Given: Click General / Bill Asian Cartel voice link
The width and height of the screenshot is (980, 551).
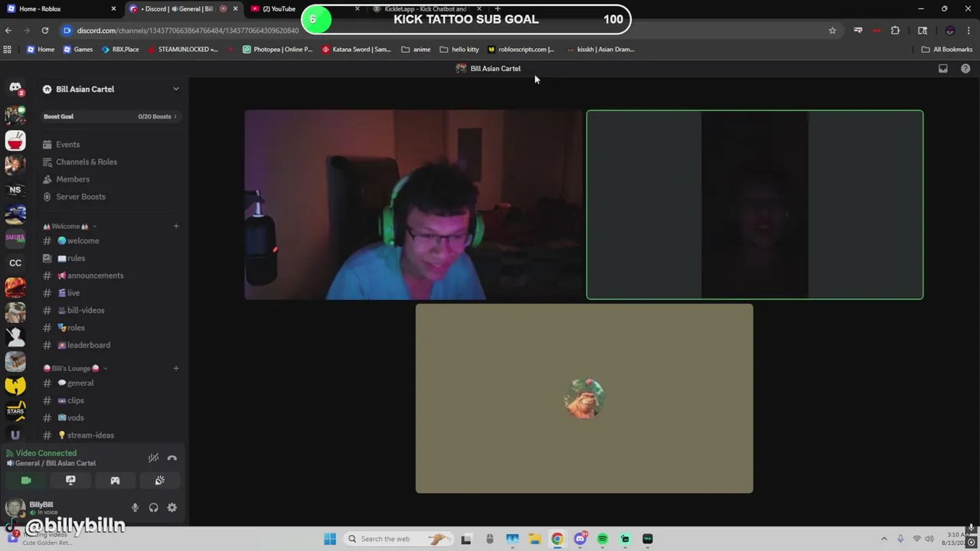Looking at the screenshot, I should (55, 463).
